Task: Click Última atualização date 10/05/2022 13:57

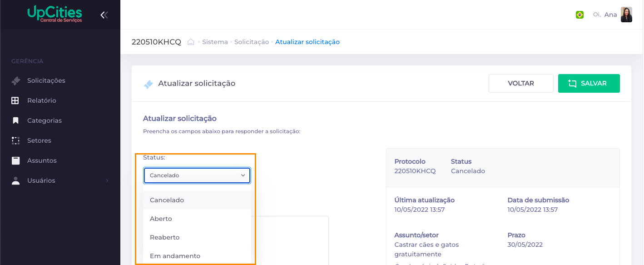Action: point(420,210)
